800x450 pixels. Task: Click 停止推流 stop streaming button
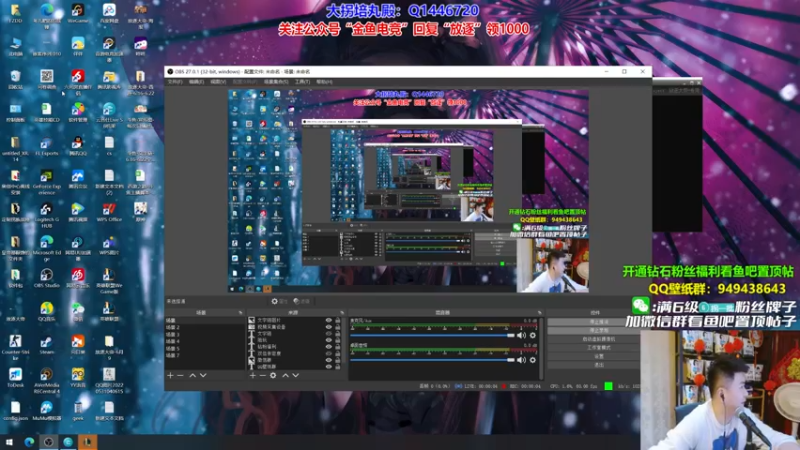pyautogui.click(x=598, y=322)
